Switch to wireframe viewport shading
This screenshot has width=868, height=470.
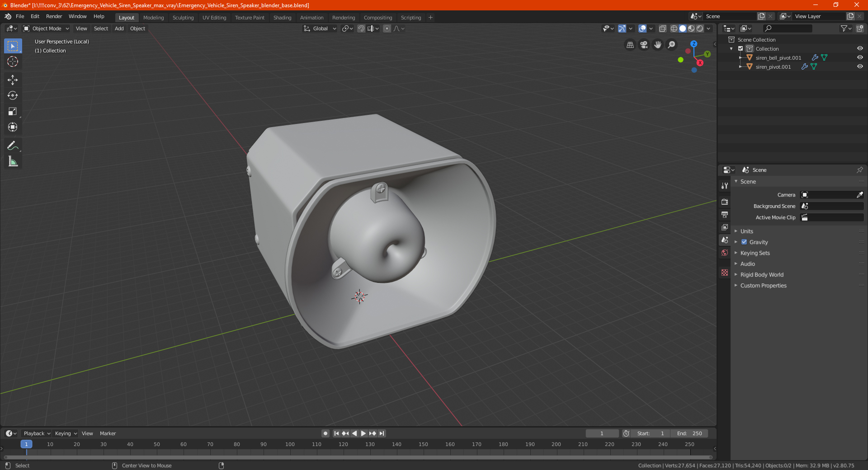click(674, 28)
